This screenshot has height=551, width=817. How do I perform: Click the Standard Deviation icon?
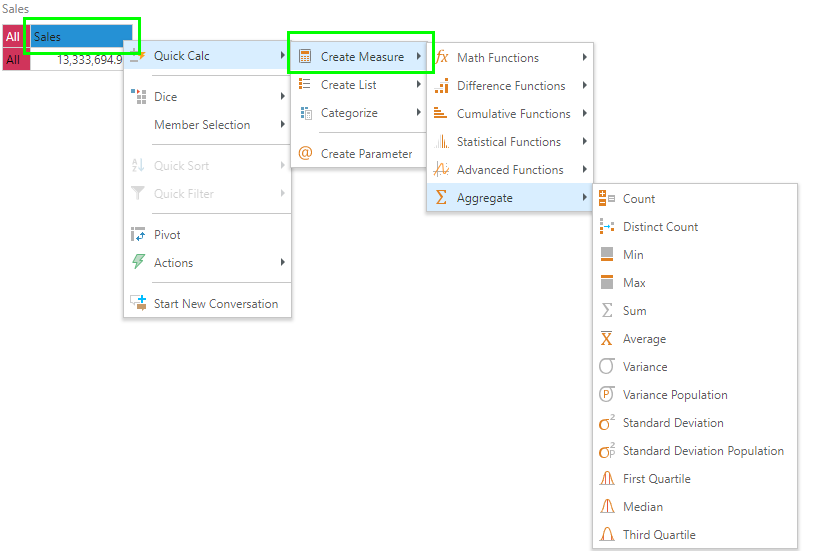tap(607, 423)
